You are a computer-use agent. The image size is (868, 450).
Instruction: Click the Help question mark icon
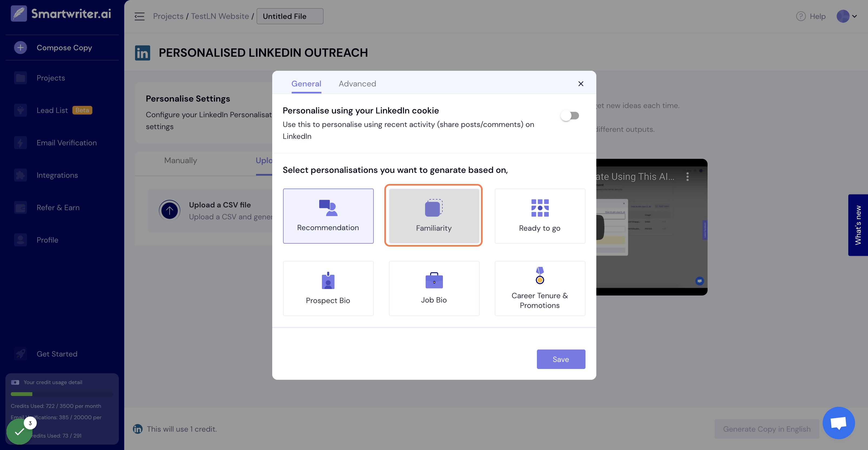[800, 16]
